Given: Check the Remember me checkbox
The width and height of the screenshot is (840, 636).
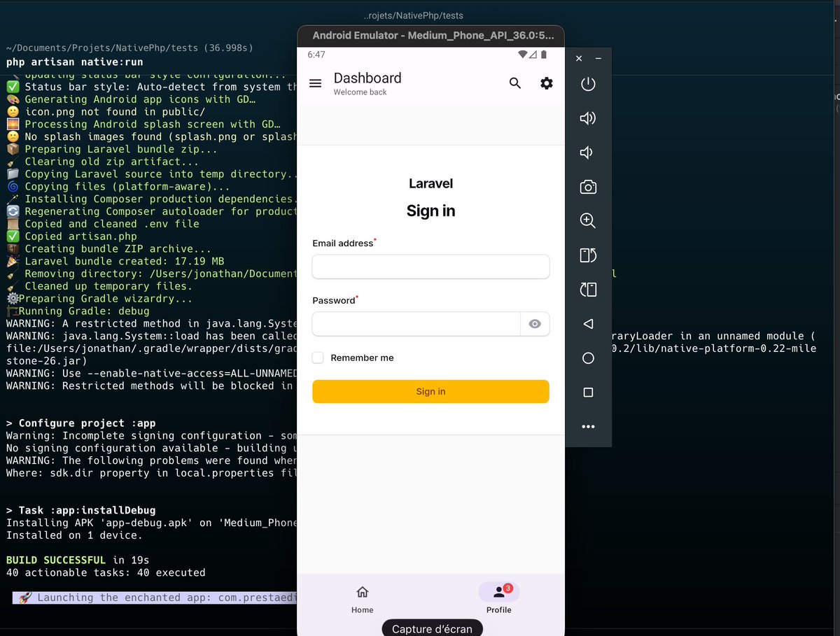Looking at the screenshot, I should tap(318, 358).
